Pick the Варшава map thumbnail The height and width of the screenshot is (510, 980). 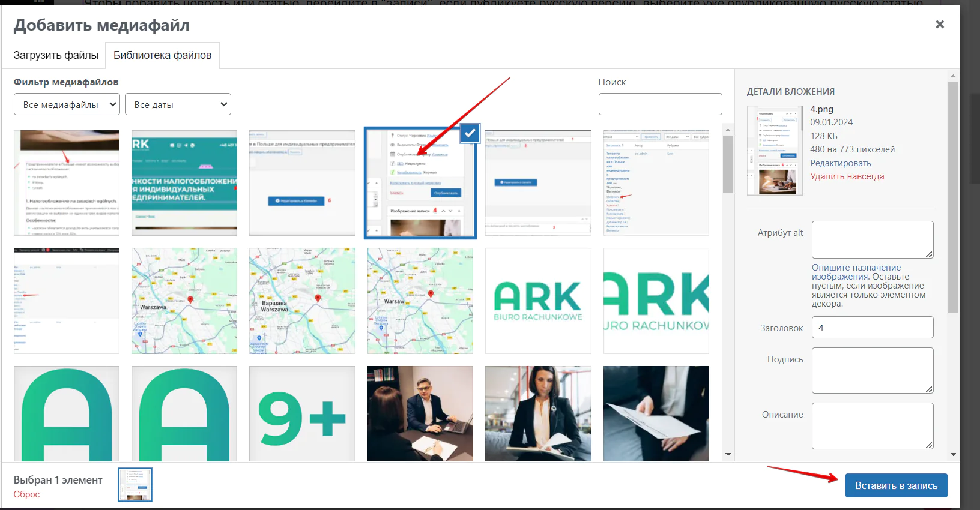click(x=302, y=301)
